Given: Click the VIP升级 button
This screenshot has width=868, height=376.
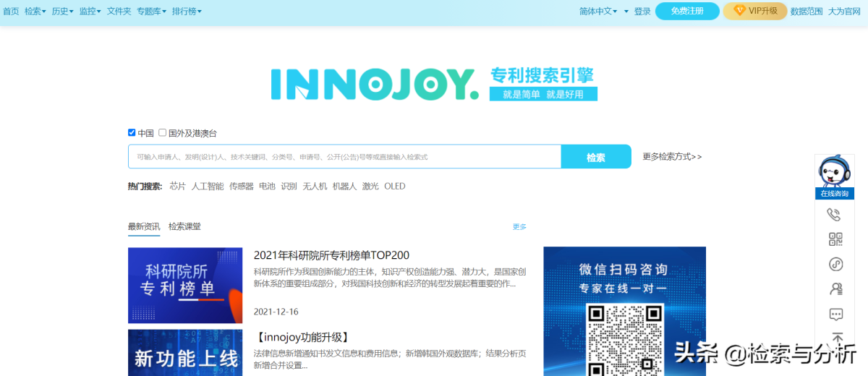Looking at the screenshot, I should (x=755, y=11).
